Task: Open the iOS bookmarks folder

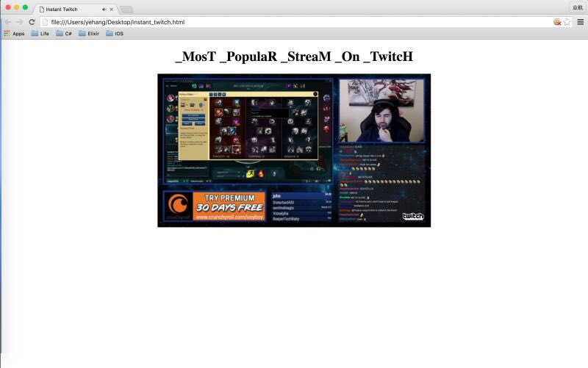Action: (115, 33)
